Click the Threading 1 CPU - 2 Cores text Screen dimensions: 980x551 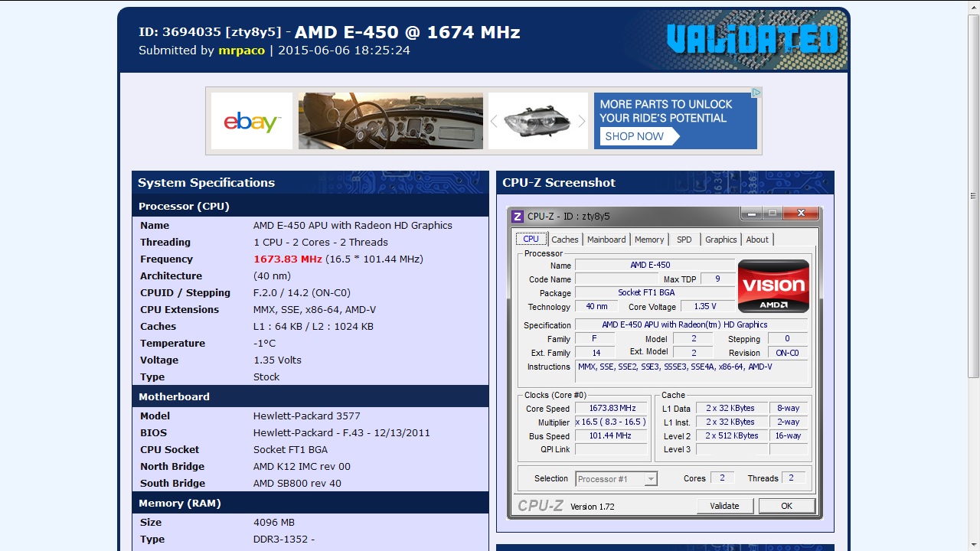(321, 243)
